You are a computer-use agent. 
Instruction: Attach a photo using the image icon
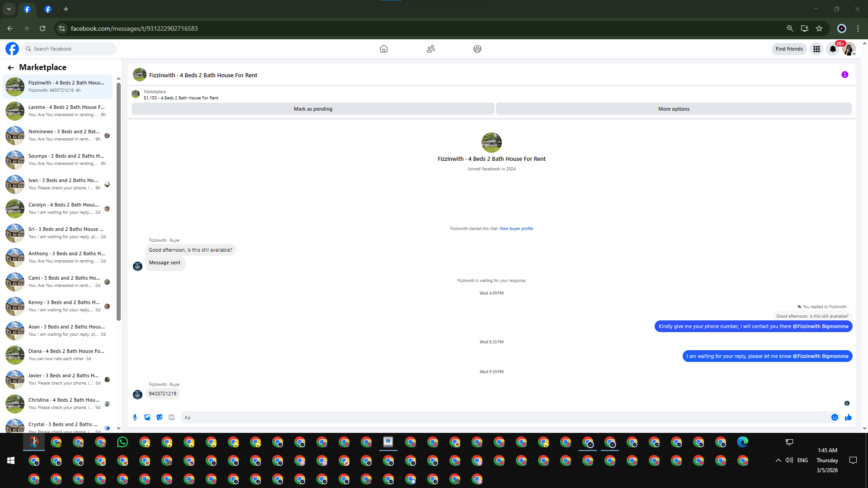coord(147,418)
